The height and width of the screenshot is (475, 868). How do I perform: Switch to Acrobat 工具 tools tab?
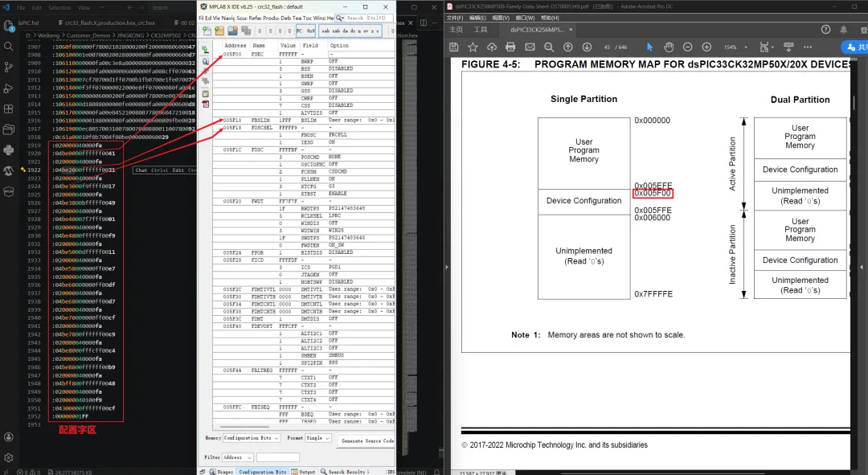(x=481, y=30)
